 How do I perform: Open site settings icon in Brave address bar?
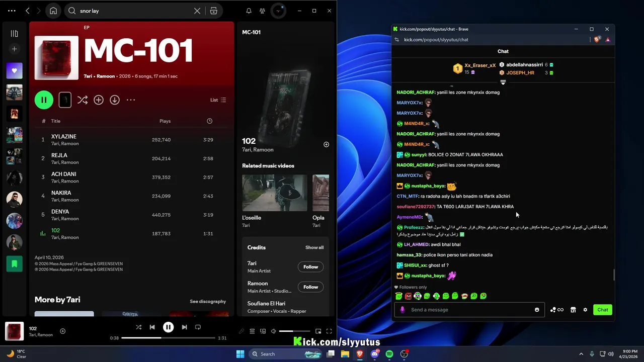[396, 39]
